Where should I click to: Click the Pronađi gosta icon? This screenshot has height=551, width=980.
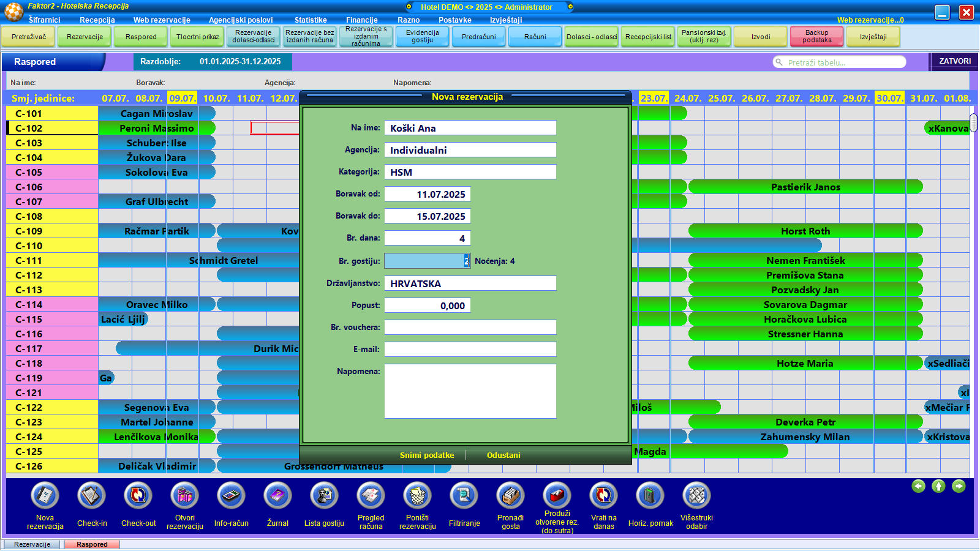(510, 496)
